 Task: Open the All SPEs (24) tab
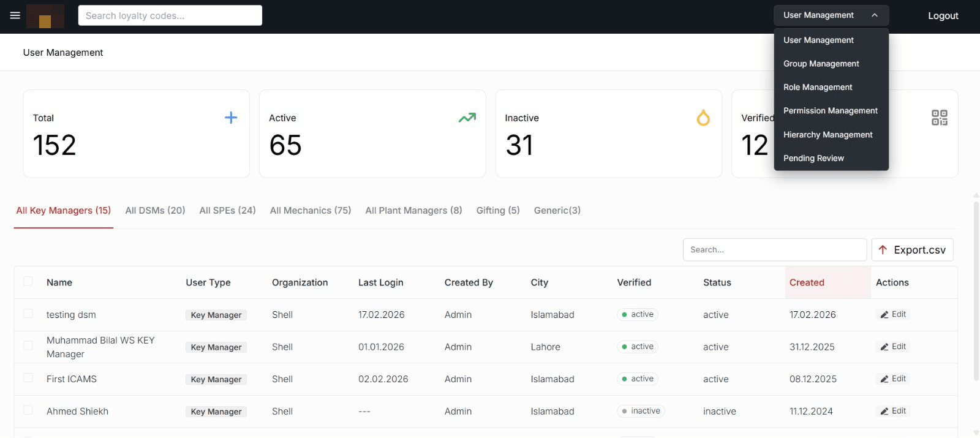227,211
